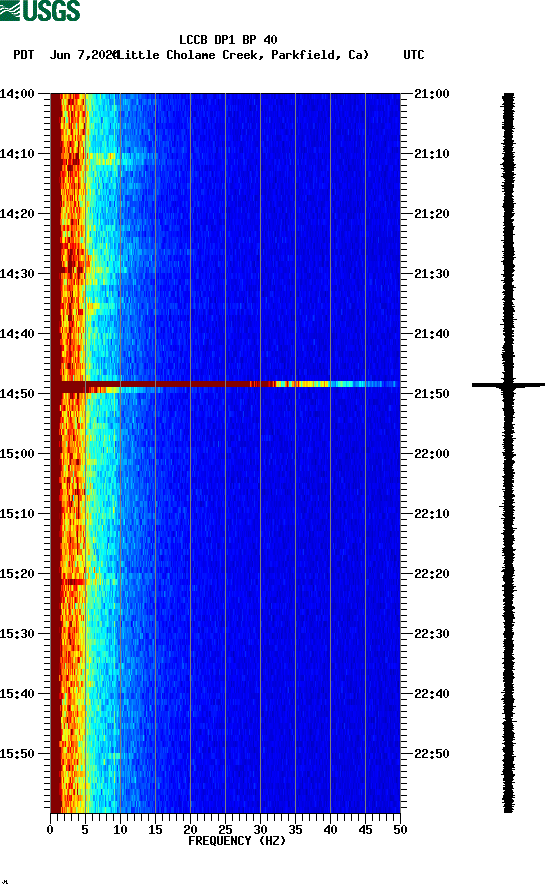Click the 15 Hz frequency tick label
Viewport: 552px width, 893px height.
coord(155,830)
